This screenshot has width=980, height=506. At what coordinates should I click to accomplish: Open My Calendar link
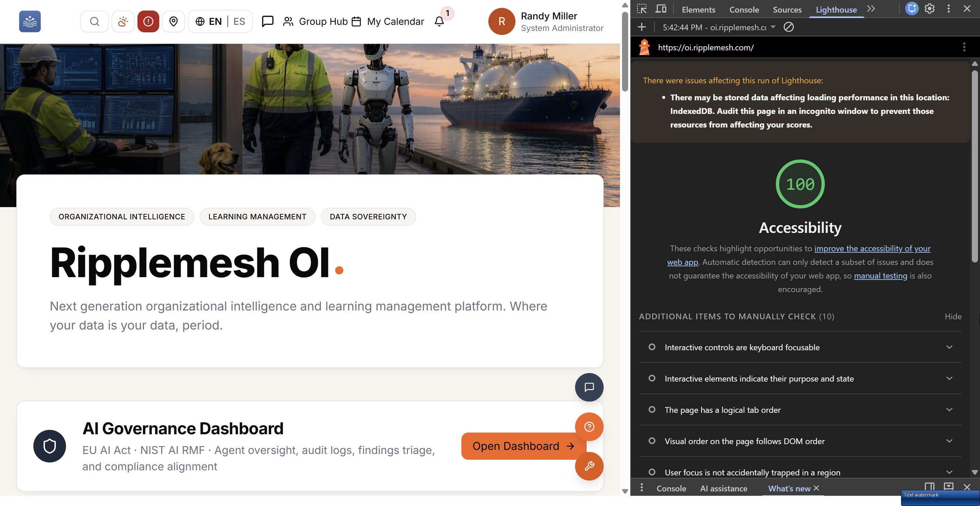coord(388,21)
